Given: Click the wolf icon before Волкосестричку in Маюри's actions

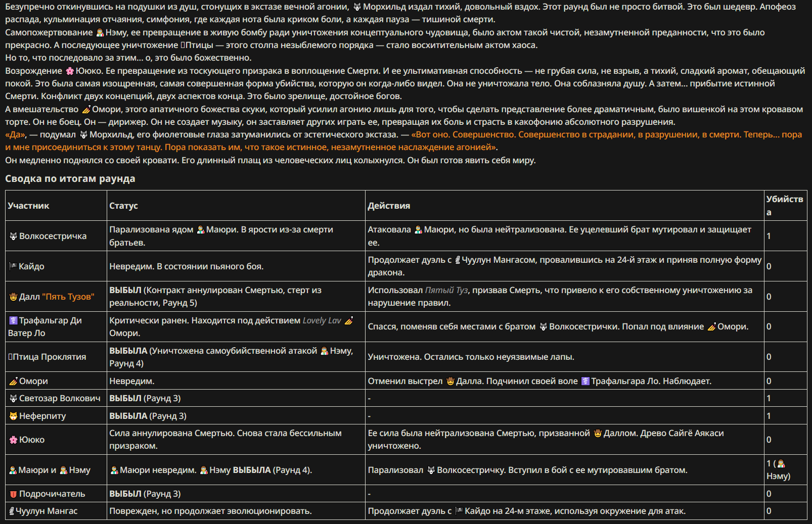Looking at the screenshot, I should 431,470.
